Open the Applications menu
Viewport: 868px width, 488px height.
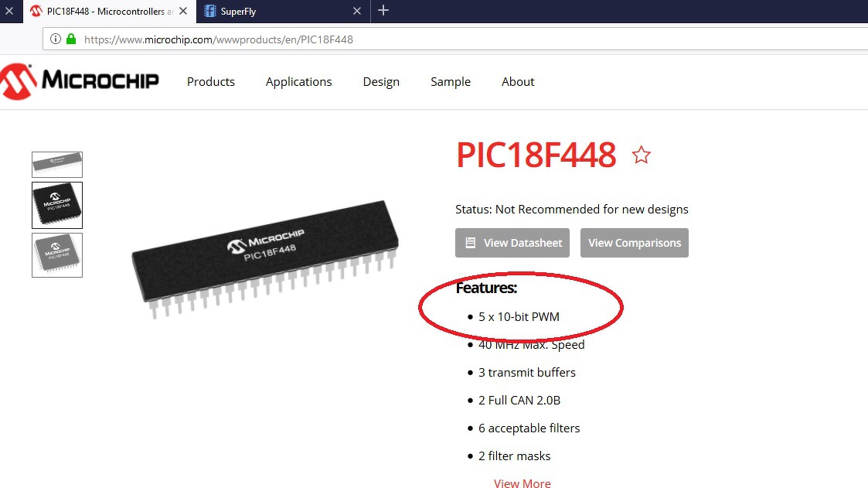click(x=298, y=81)
